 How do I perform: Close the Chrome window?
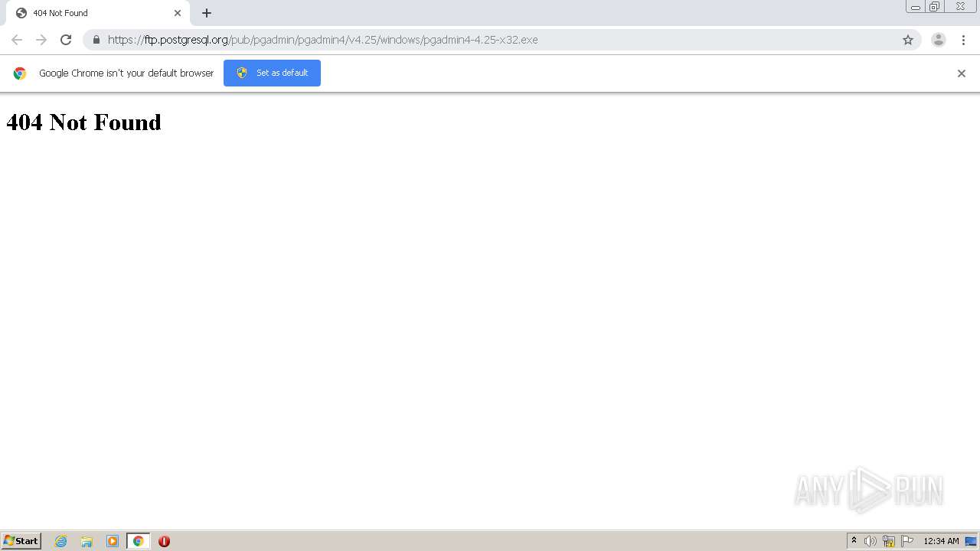(960, 7)
